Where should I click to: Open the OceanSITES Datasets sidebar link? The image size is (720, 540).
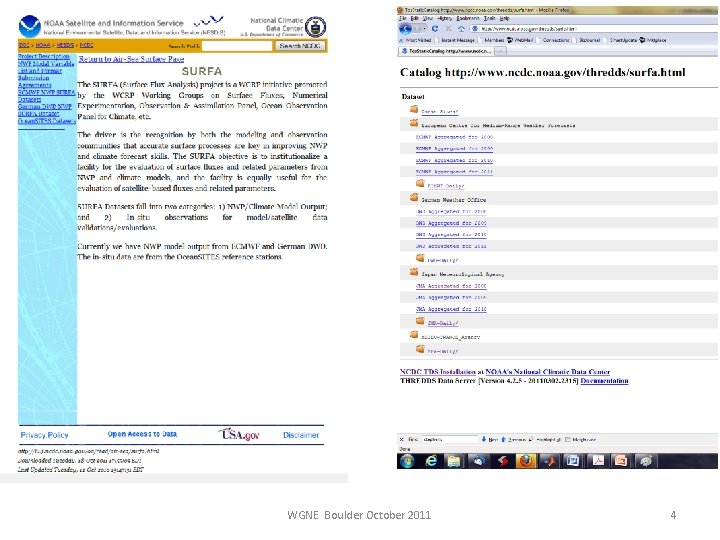(x=46, y=121)
